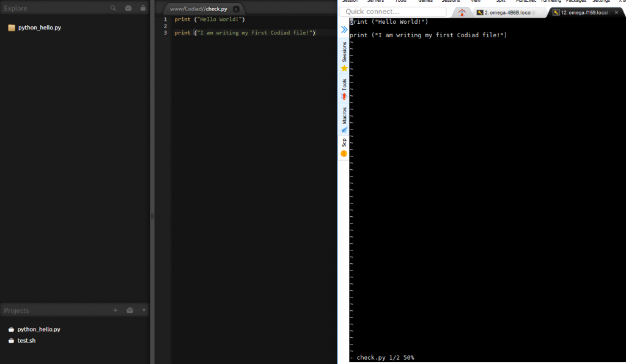
Task: Create a new project using the plus icon
Action: point(115,310)
